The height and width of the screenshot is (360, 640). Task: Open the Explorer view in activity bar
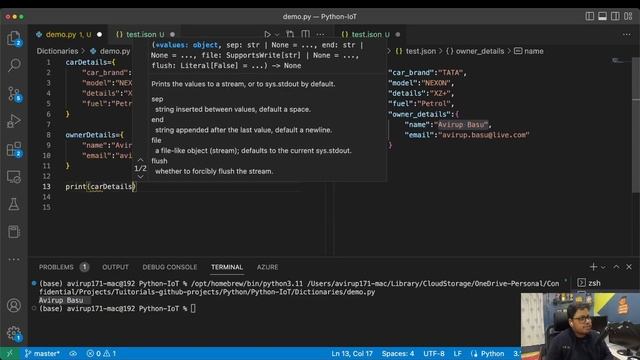click(14, 39)
